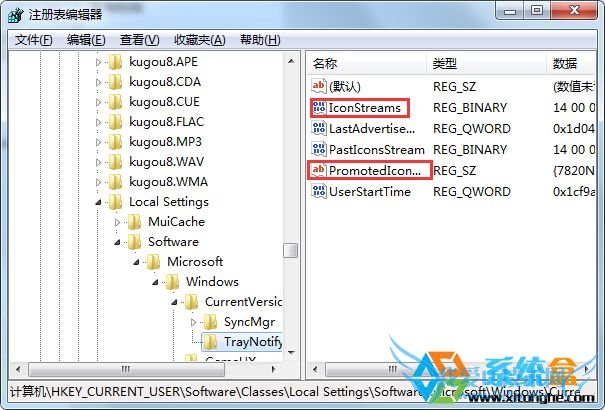The height and width of the screenshot is (410, 605).
Task: Click the PromotedIcon string value icon
Action: (319, 170)
